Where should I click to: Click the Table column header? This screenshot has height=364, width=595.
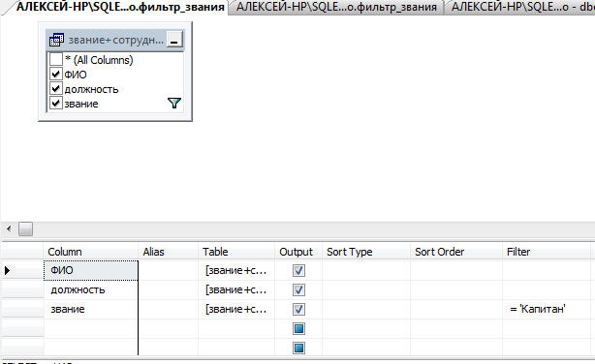[236, 252]
